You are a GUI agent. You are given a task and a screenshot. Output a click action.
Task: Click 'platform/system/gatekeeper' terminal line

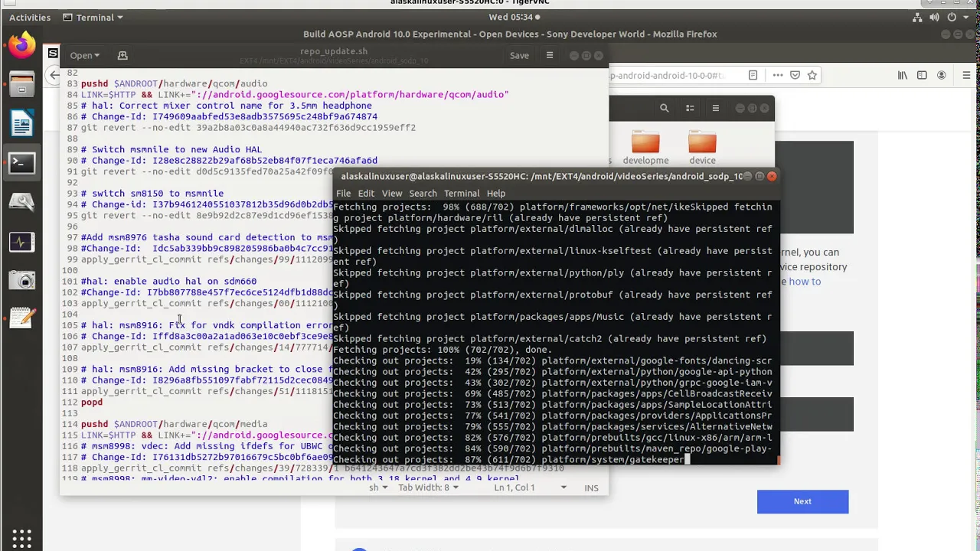612,460
